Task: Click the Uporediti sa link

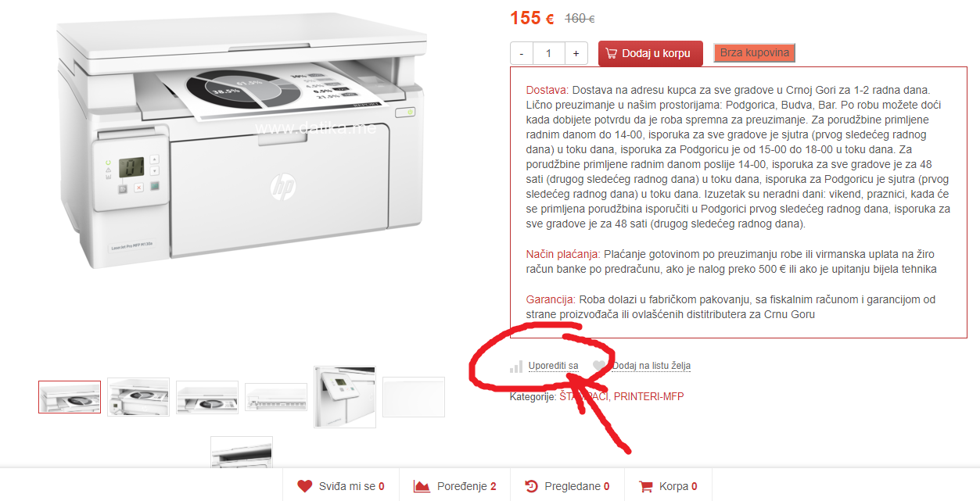Action: click(x=553, y=366)
